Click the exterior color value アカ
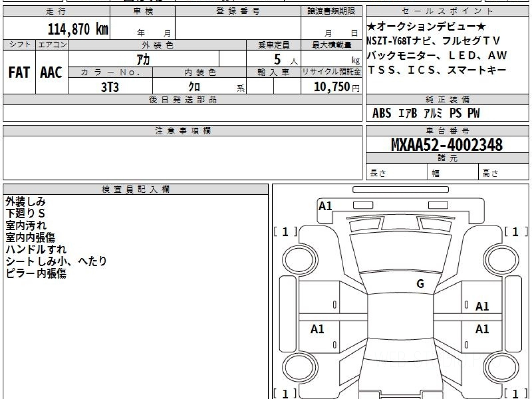 [x=143, y=59]
